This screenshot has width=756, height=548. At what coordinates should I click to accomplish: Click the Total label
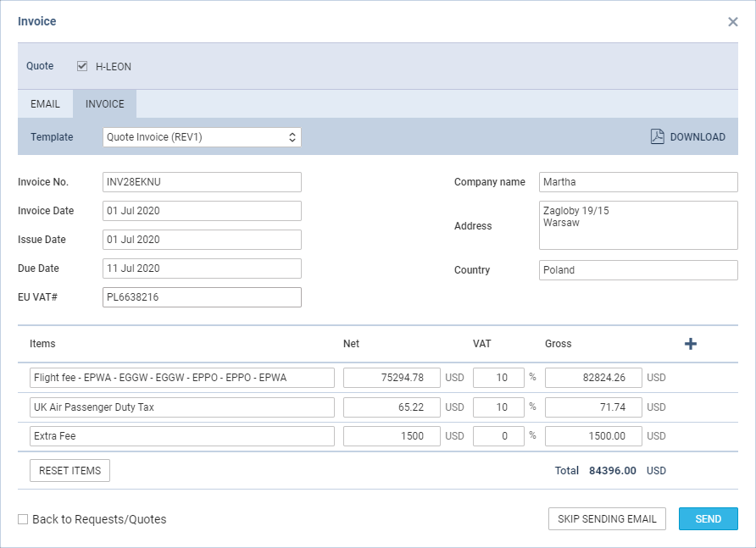566,471
